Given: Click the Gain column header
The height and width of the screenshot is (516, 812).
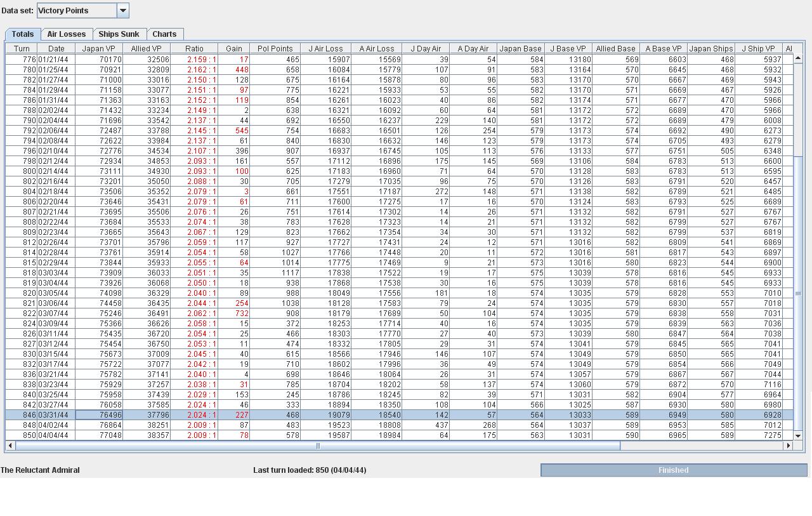Looking at the screenshot, I should (x=234, y=49).
